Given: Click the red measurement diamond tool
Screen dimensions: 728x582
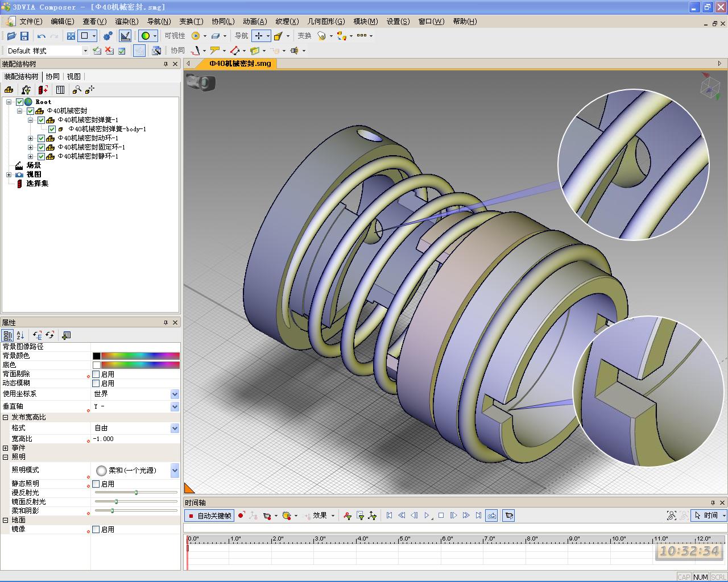Looking at the screenshot, I should coord(235,51).
